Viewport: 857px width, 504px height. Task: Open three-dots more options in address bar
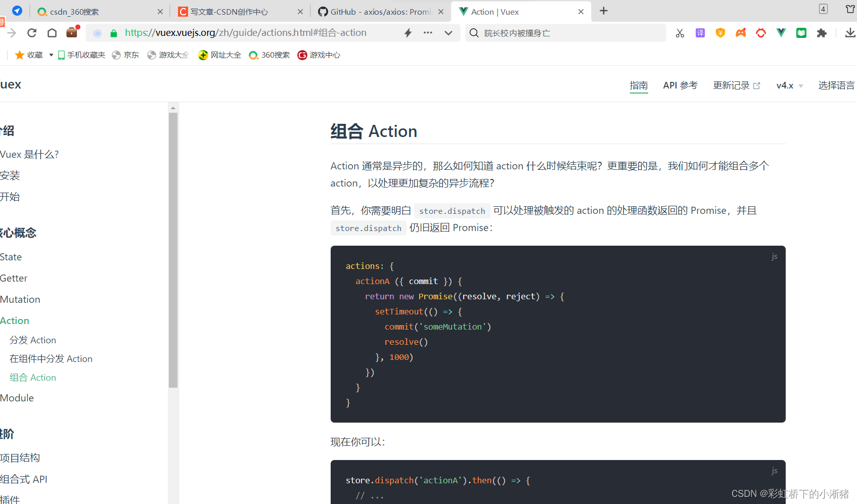point(428,33)
